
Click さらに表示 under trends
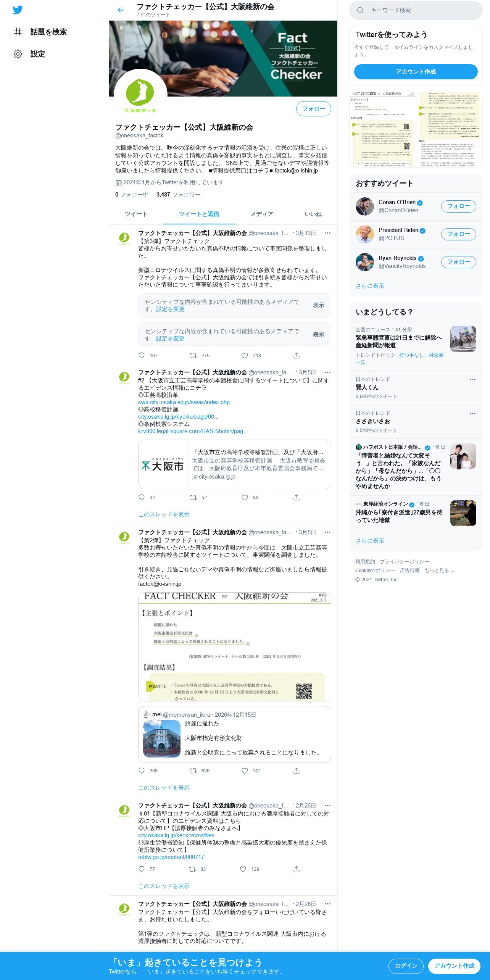416,541
